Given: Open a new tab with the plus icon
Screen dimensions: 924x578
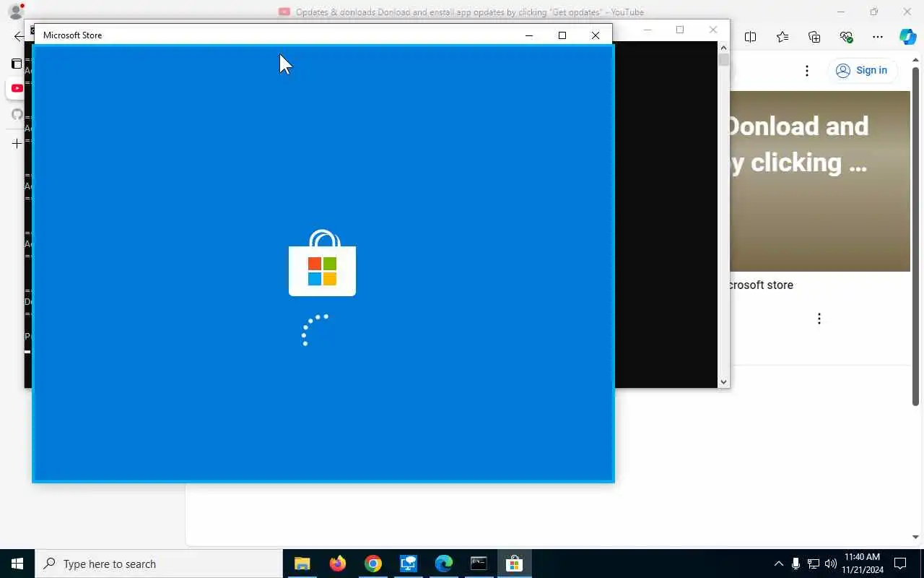Looking at the screenshot, I should pyautogui.click(x=17, y=143).
